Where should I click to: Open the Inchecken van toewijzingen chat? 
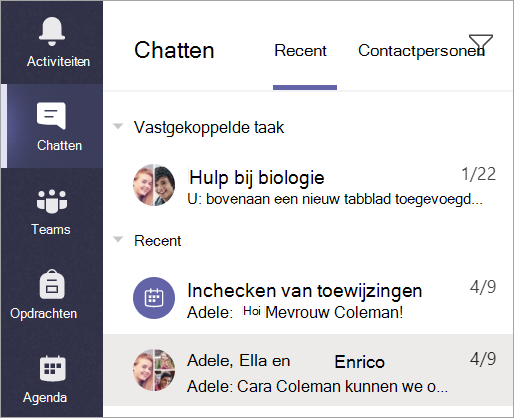[x=308, y=298]
